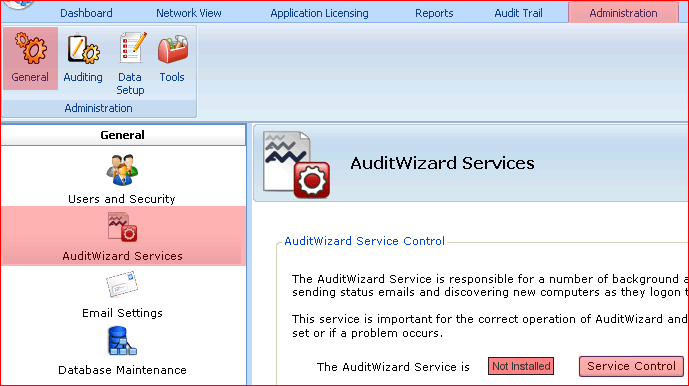This screenshot has width=689, height=386.
Task: Switch to the Network View tab
Action: (x=189, y=13)
